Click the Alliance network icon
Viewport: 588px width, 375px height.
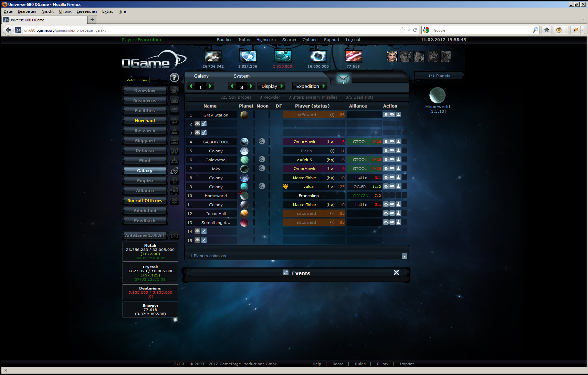[175, 191]
